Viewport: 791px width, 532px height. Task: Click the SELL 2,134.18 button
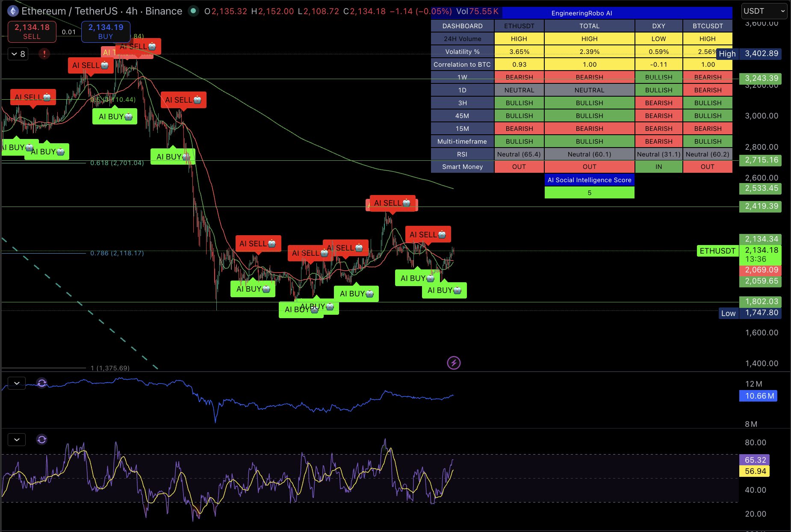click(x=32, y=32)
